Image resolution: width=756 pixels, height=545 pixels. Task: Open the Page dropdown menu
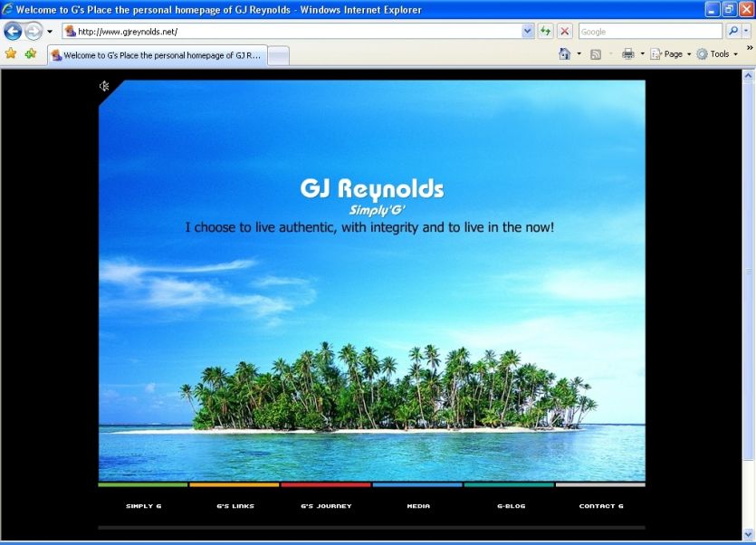(x=670, y=54)
